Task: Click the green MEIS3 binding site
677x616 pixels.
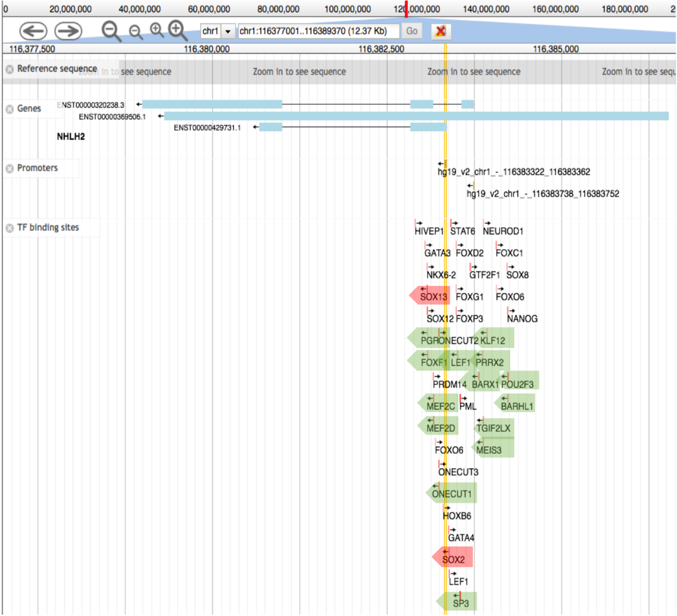Action: tap(494, 449)
